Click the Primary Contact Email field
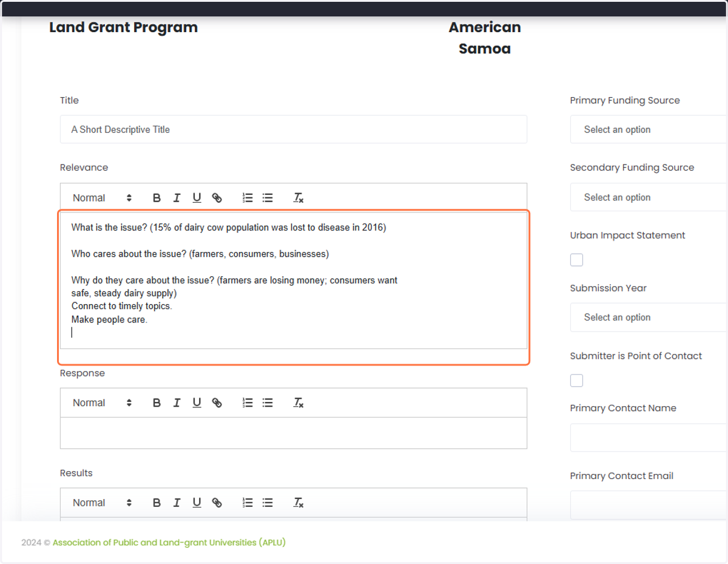 coord(649,505)
